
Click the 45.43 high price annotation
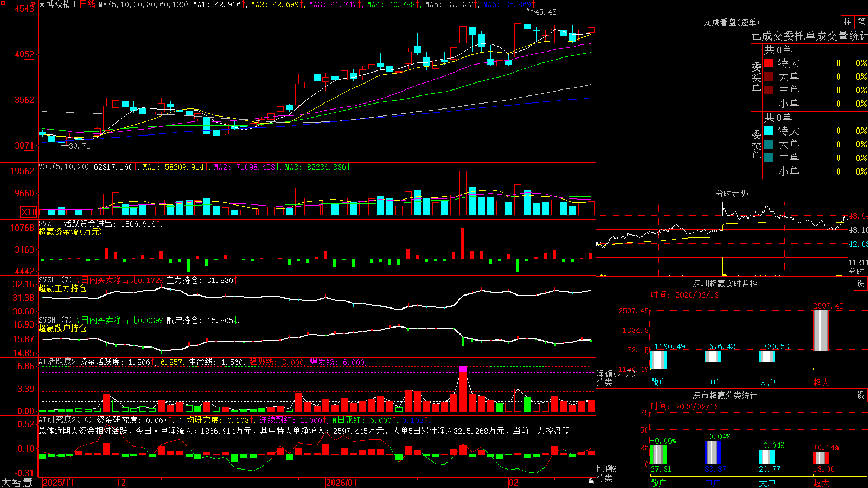(x=546, y=12)
